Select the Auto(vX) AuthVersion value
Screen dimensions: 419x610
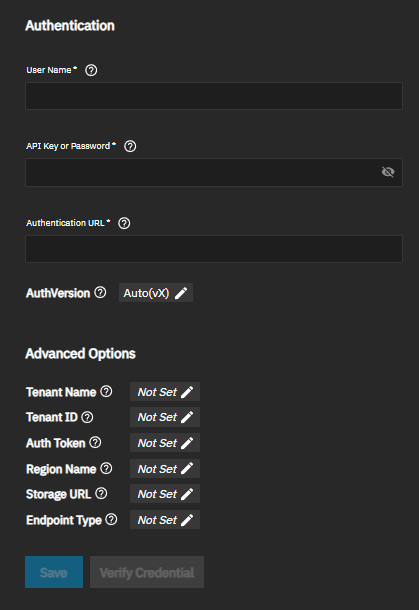pyautogui.click(x=146, y=293)
